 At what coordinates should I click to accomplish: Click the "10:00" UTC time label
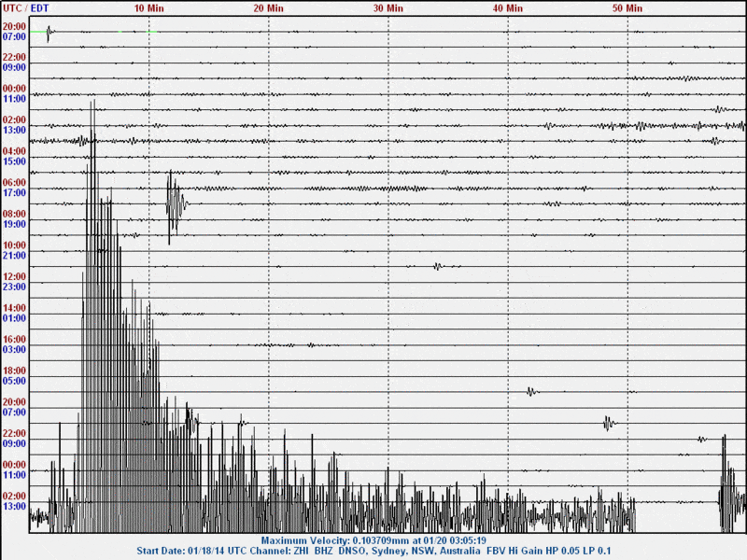click(14, 245)
